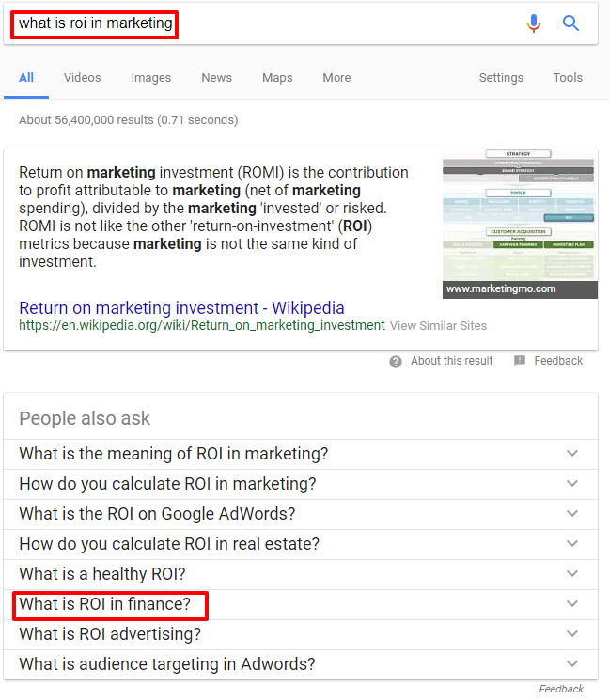The height and width of the screenshot is (700, 609).
Task: Click the 'People also ask' heading
Action: pyautogui.click(x=85, y=418)
